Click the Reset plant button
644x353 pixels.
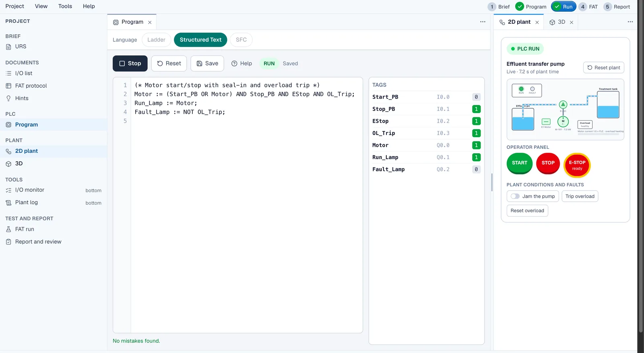coord(604,68)
